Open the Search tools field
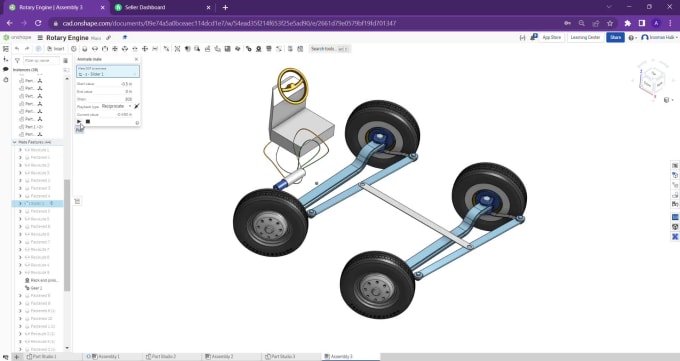This screenshot has height=361, width=680. pyautogui.click(x=330, y=49)
